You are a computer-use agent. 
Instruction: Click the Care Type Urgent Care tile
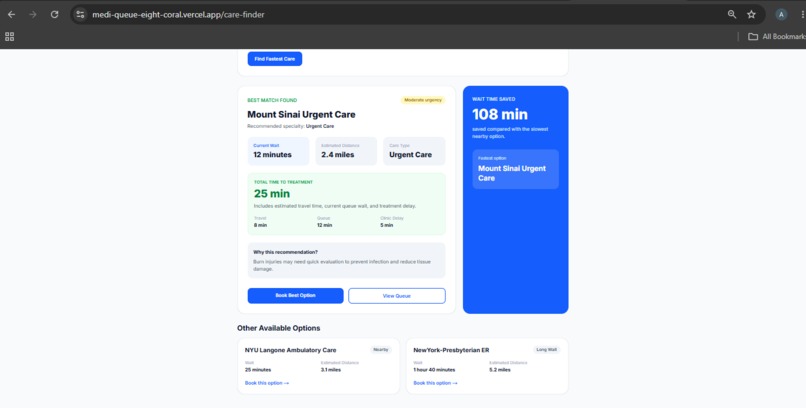[414, 151]
